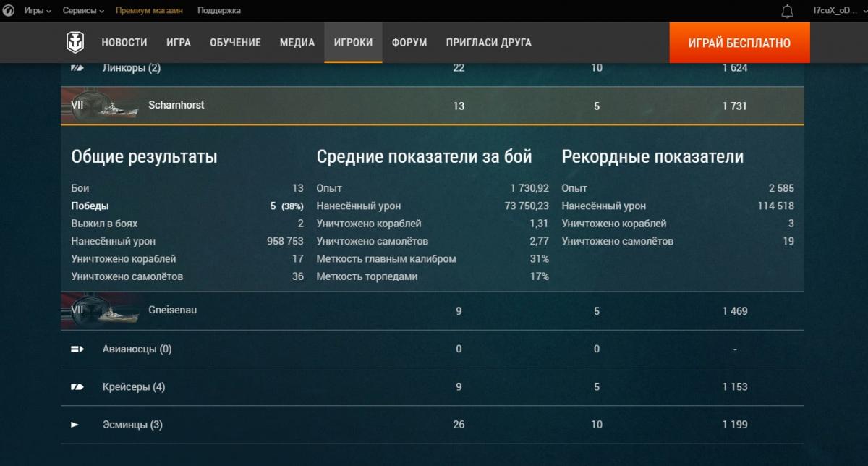Click the Победы label in general results
Screen dimensions: 868x466
(90, 206)
